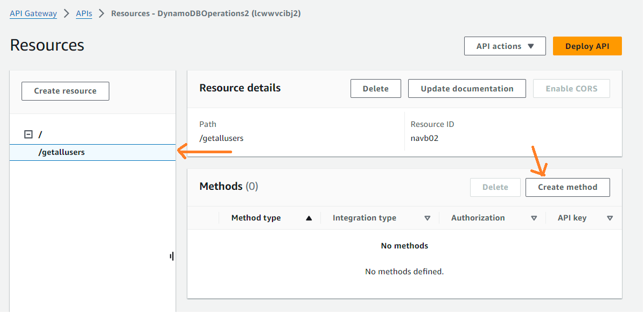Click the Create method button
Screen dimensions: 644x313
click(568, 187)
